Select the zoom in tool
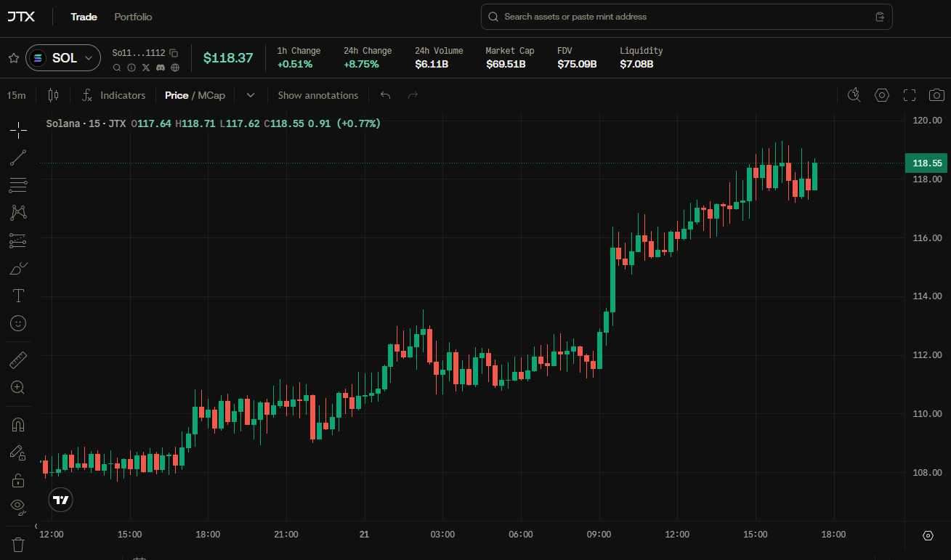 tap(18, 388)
